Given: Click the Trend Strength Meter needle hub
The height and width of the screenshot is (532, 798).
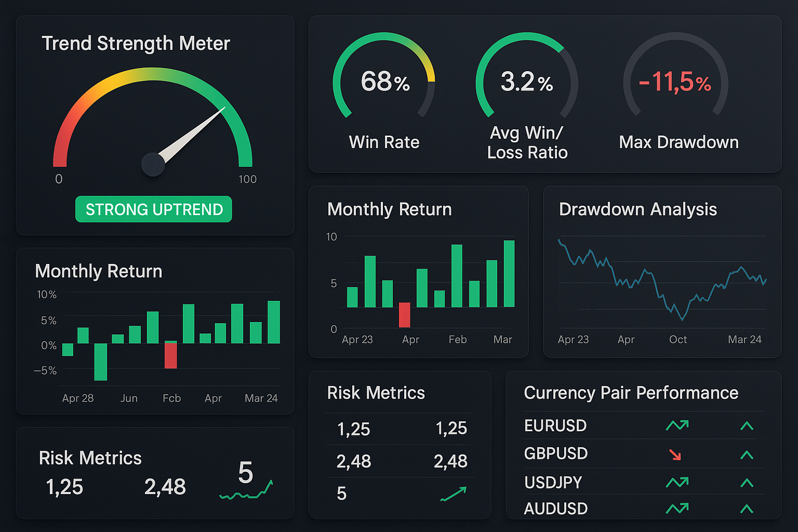Looking at the screenshot, I should (x=153, y=165).
